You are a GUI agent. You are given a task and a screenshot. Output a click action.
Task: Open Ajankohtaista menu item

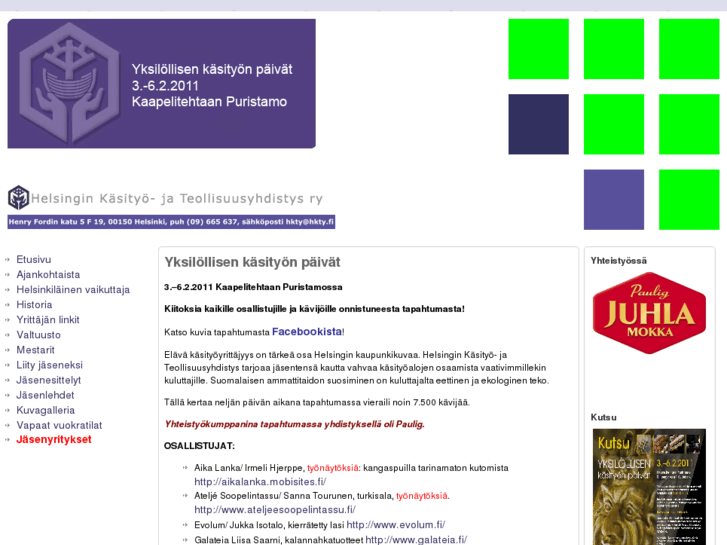point(48,275)
